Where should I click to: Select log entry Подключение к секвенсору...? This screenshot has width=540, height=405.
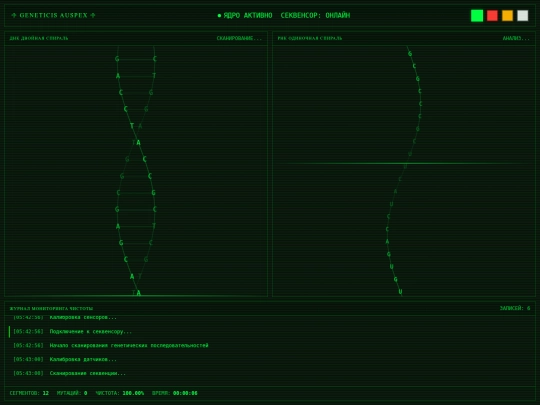[270, 332]
